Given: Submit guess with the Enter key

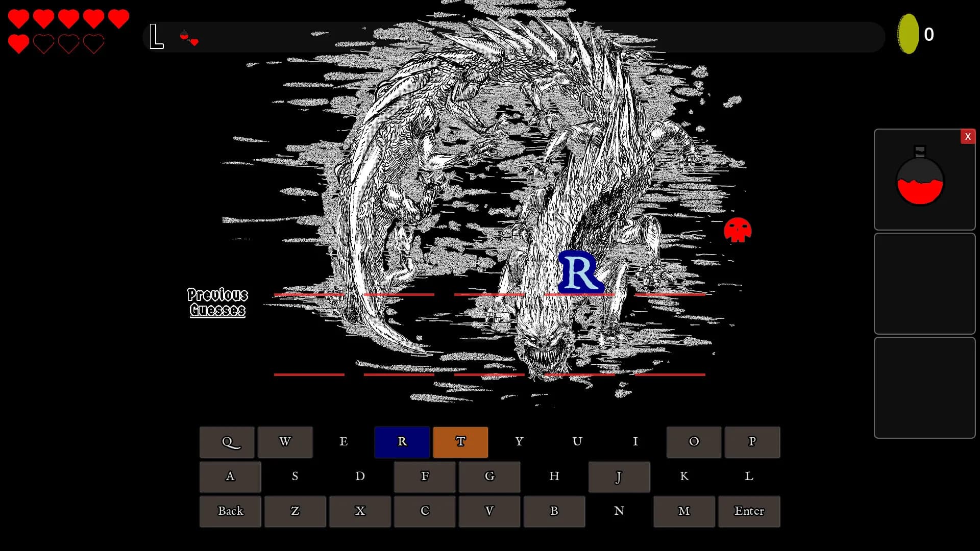Looking at the screenshot, I should click(749, 511).
